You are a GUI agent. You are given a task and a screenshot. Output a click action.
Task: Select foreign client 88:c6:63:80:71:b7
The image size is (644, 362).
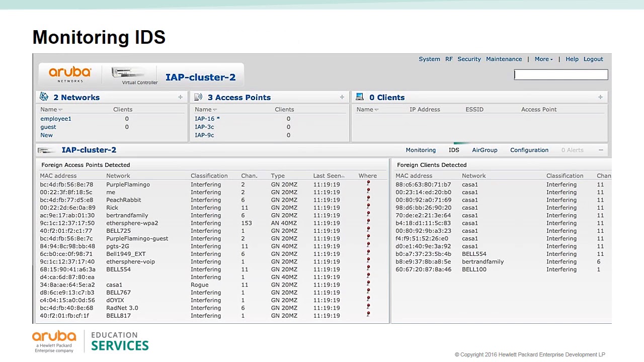(x=423, y=185)
